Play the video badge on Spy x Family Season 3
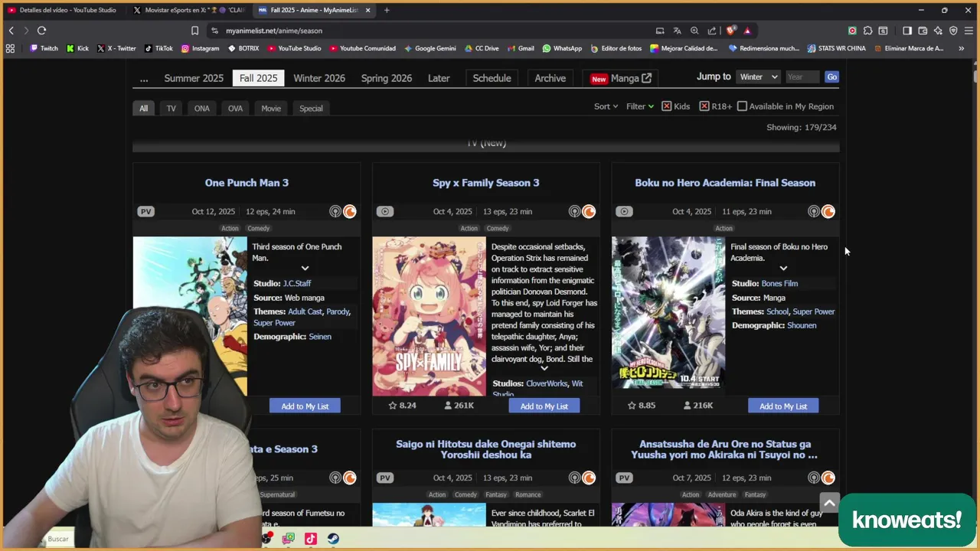Image resolution: width=980 pixels, height=551 pixels. (385, 211)
